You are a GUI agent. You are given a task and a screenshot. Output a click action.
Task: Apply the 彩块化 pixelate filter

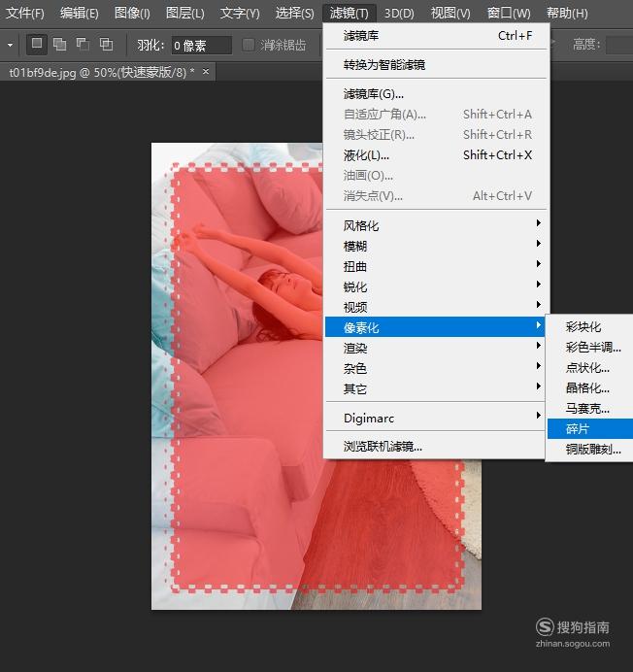coord(590,327)
